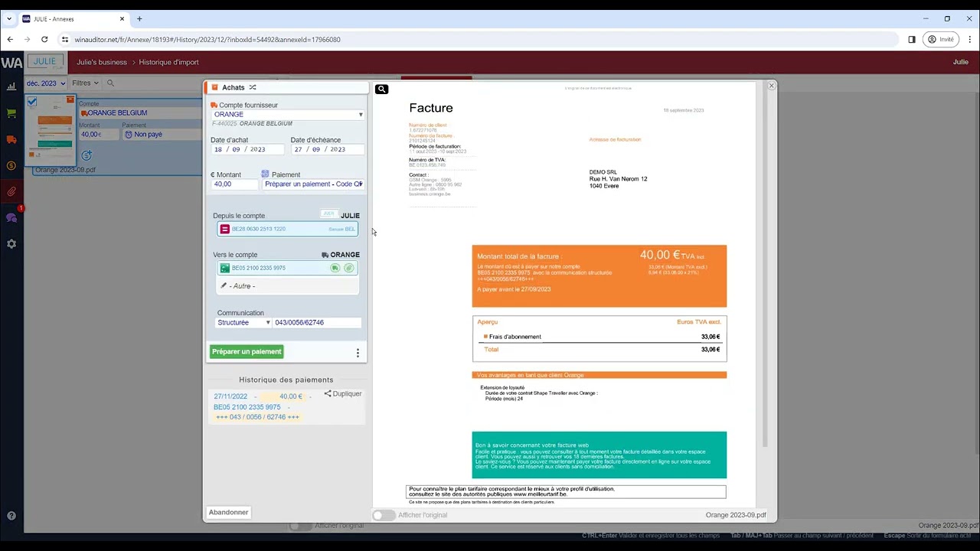Open the Structurée communication type dropdown

tap(243, 323)
